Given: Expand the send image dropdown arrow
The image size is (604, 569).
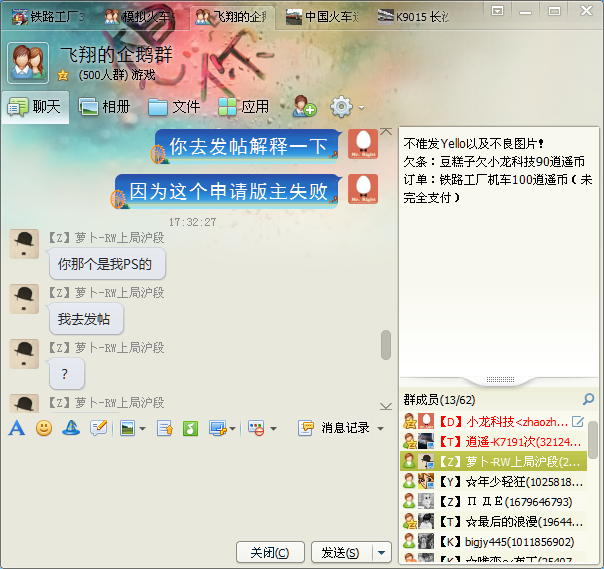Looking at the screenshot, I should point(143,428).
